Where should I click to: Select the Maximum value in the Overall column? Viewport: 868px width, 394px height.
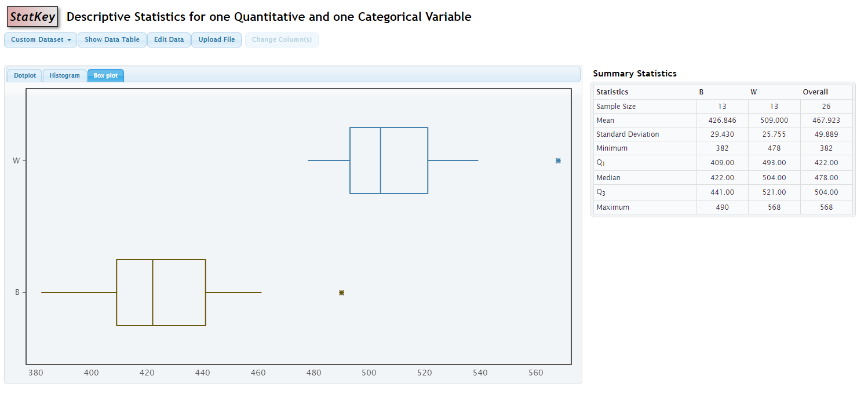826,207
